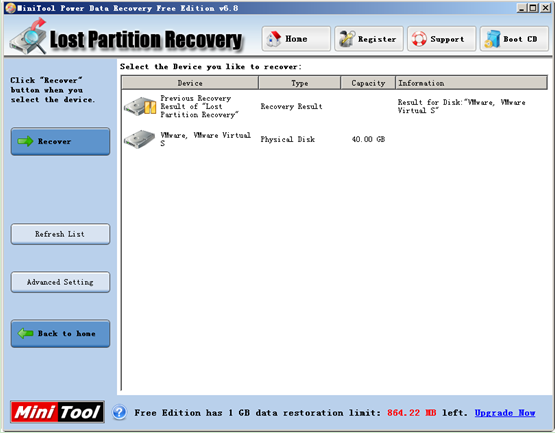Click the Support lifebuoy icon

(x=419, y=39)
